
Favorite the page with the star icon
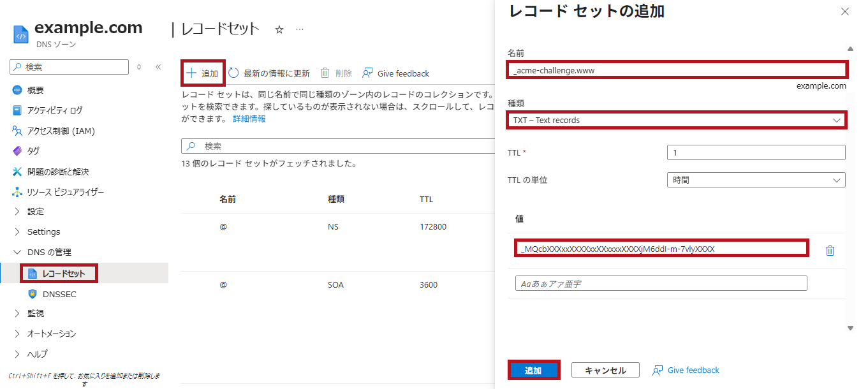[x=279, y=29]
